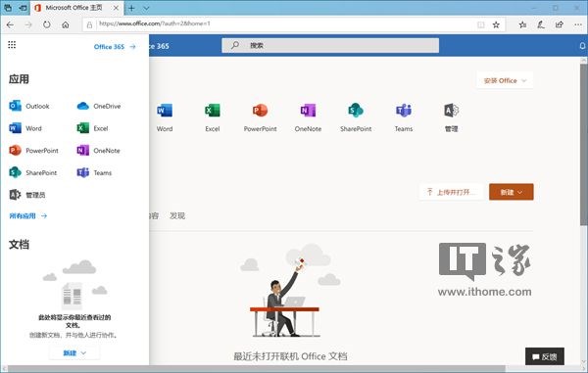
Task: Launch Excel from the apps panel
Action: [x=92, y=128]
